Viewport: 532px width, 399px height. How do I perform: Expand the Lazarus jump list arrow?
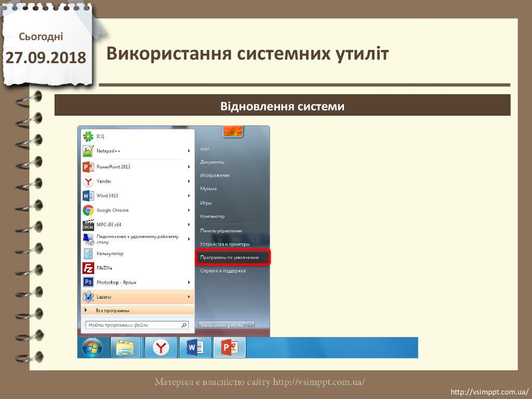coord(189,297)
